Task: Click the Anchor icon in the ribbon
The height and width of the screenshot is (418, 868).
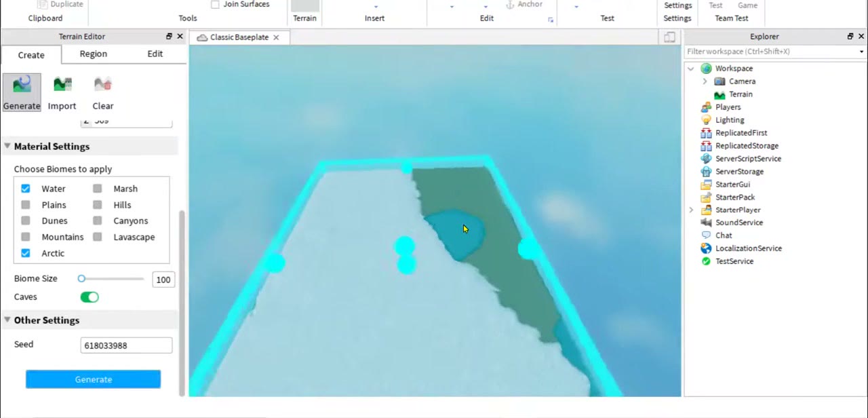Action: [511, 5]
